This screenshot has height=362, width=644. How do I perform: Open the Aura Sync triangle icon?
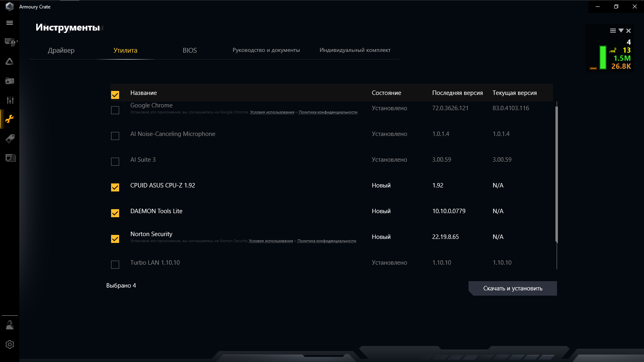tap(10, 62)
